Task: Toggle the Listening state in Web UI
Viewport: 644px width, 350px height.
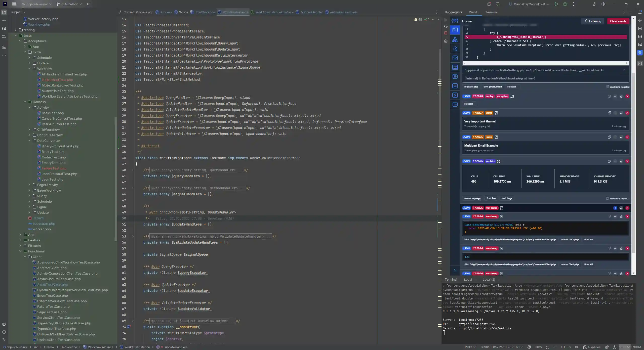Action: tap(592, 21)
